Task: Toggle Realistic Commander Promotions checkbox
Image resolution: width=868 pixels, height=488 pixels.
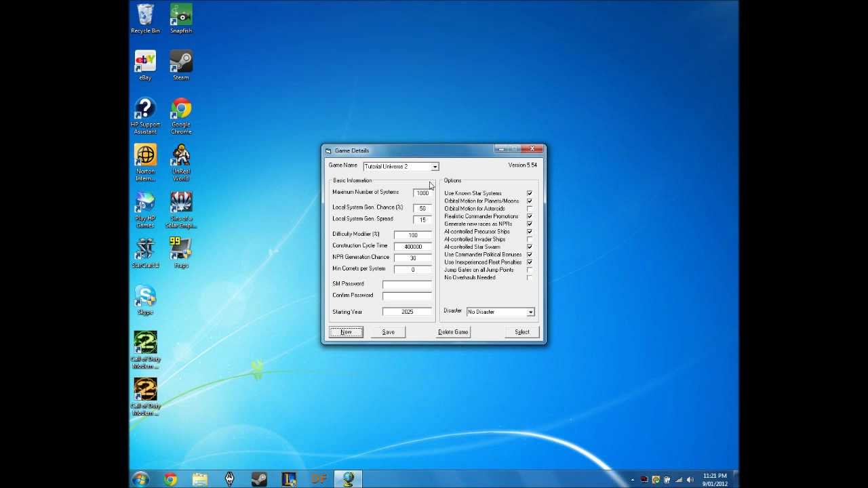Action: [530, 216]
